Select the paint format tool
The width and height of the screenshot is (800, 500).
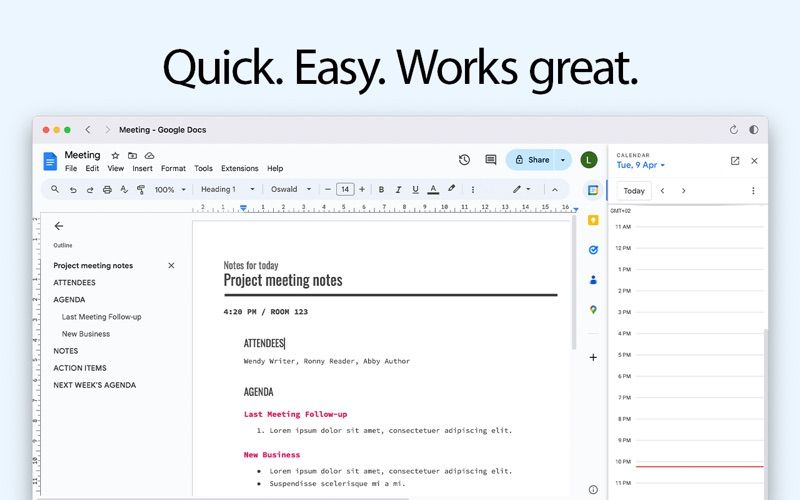[x=141, y=190]
